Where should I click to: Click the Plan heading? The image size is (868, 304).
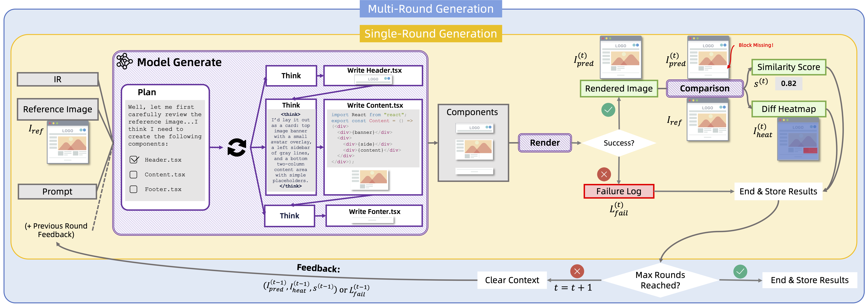147,92
